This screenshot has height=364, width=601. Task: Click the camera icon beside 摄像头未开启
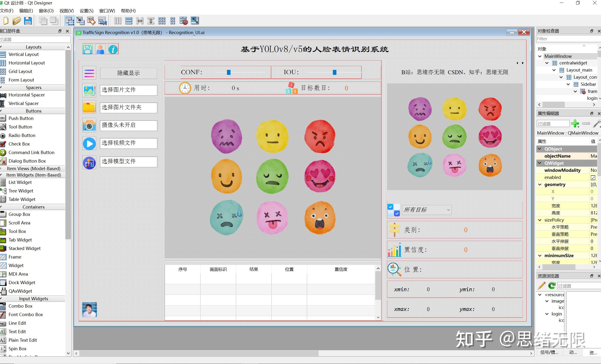coord(89,125)
